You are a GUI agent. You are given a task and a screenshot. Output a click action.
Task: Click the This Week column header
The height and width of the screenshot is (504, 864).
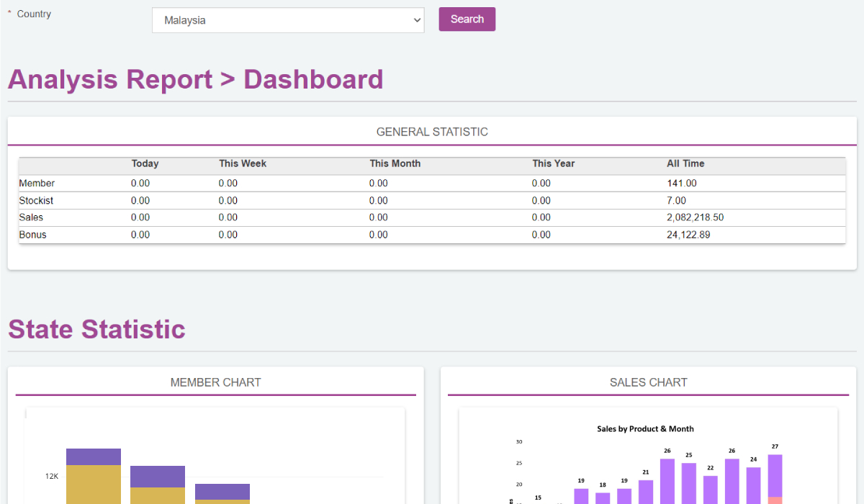(x=243, y=163)
